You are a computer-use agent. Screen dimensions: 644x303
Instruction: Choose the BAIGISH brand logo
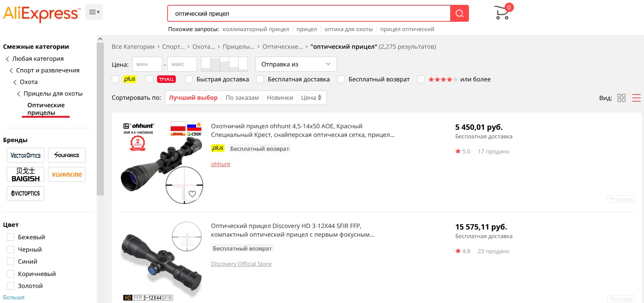point(25,174)
